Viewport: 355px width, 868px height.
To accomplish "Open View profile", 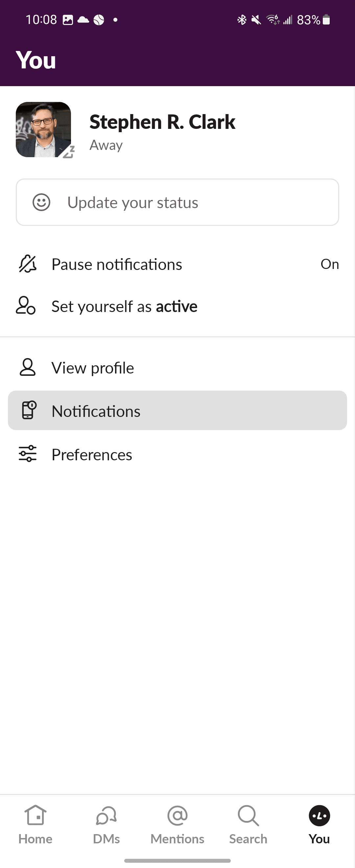I will [93, 368].
